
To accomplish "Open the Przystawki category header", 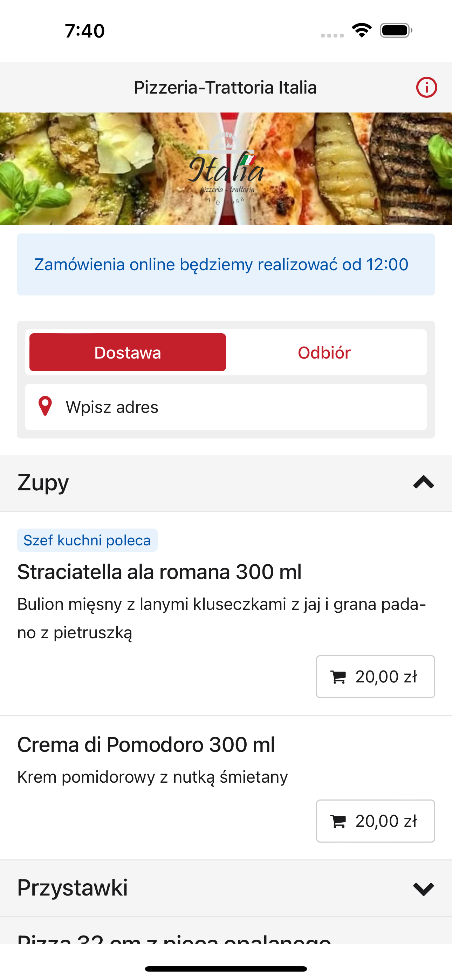I will 226,888.
